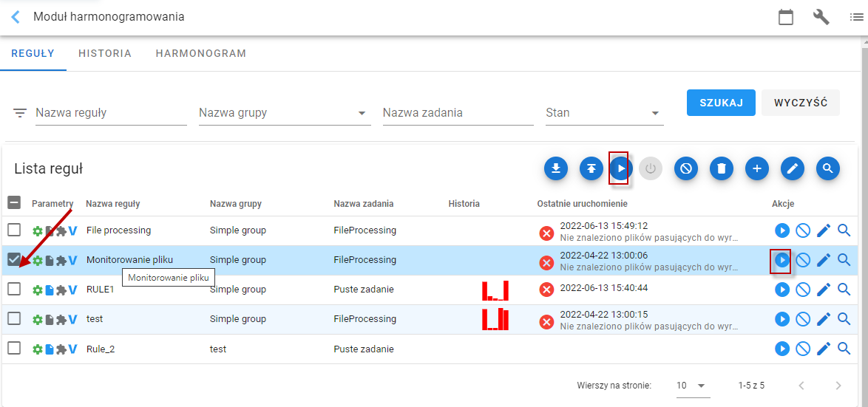Viewport: 868px width, 407px height.
Task: View details of File processing rule
Action: pos(844,230)
